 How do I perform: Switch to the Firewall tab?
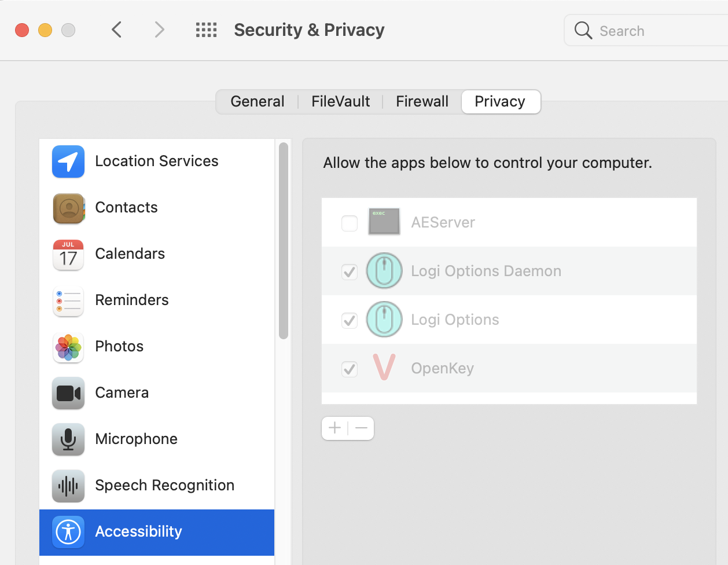[422, 102]
